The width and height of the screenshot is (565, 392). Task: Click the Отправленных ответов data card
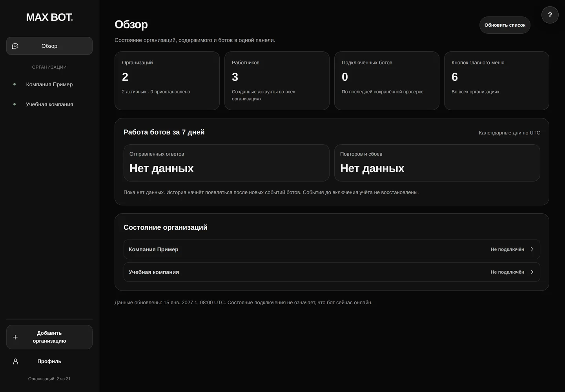[x=226, y=163]
